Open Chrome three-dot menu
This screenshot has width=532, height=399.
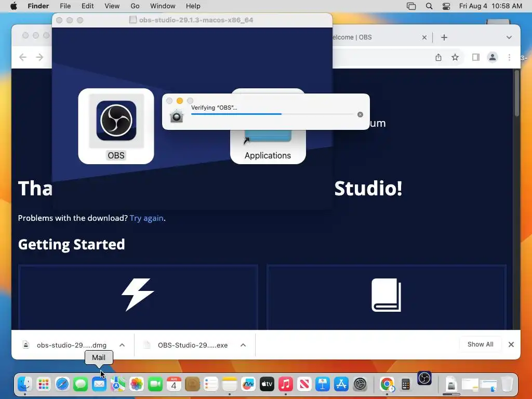(509, 57)
